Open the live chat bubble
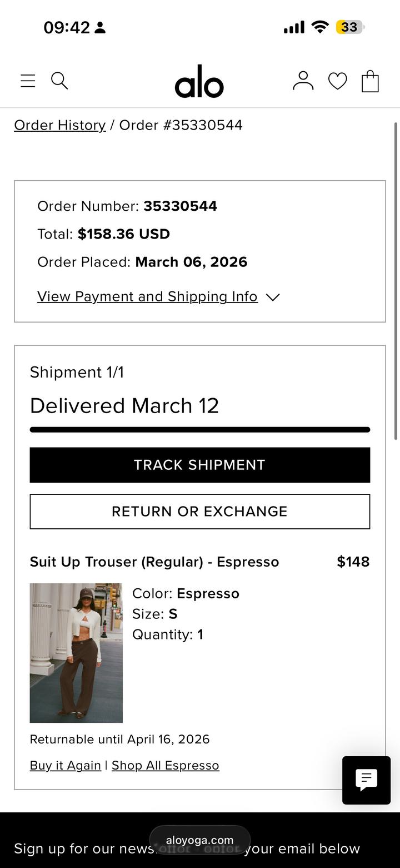The width and height of the screenshot is (400, 868). [x=366, y=780]
